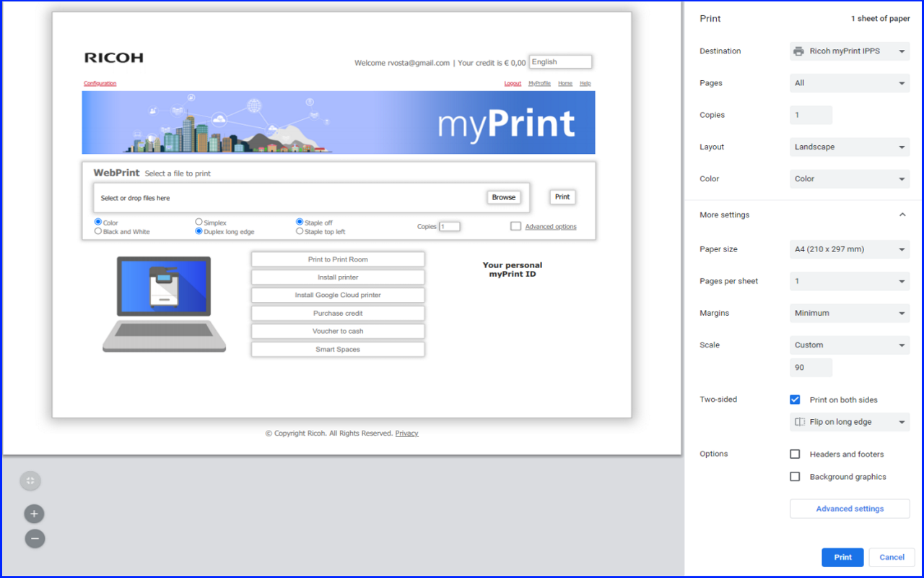Click the Purchase credit button
This screenshot has width=924, height=578.
(337, 313)
